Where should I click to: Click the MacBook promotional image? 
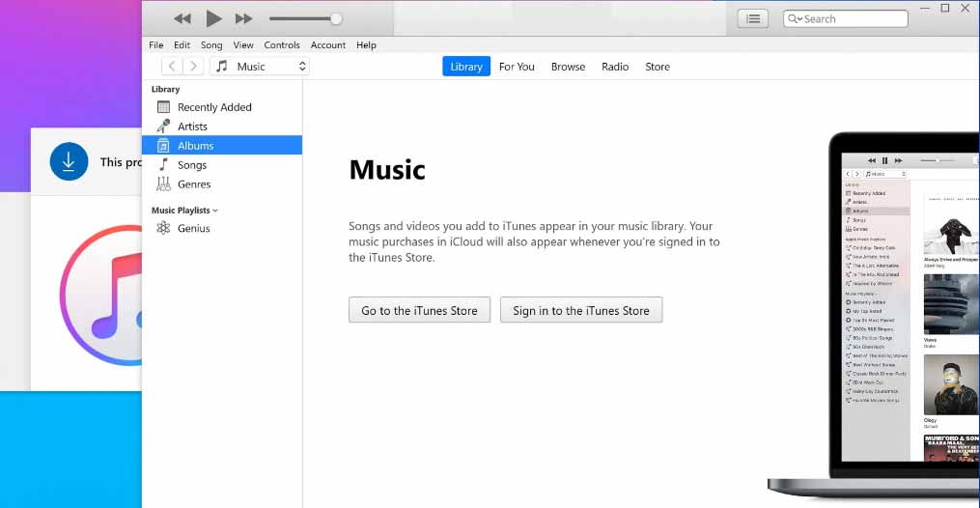click(874, 316)
